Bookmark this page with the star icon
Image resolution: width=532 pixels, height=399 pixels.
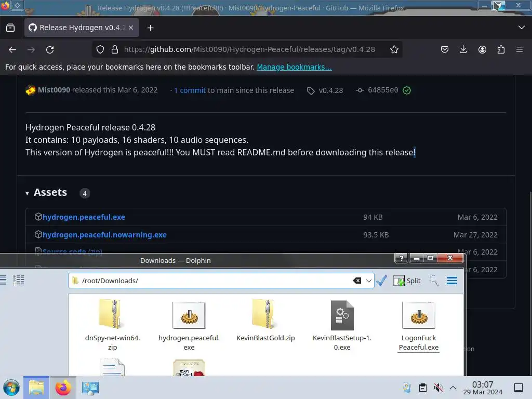tap(394, 49)
